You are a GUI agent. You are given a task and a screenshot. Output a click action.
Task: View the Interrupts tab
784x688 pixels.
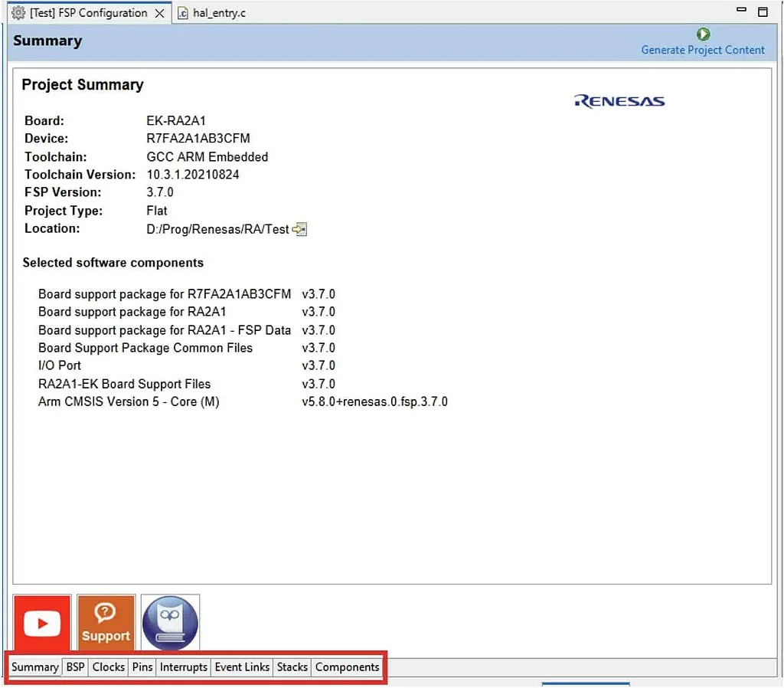point(183,667)
